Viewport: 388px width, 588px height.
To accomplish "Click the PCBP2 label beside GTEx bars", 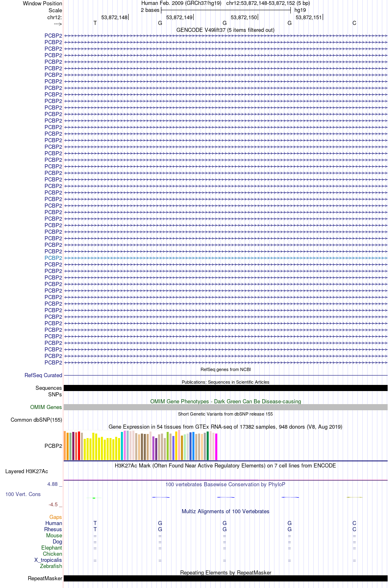I will coord(54,446).
